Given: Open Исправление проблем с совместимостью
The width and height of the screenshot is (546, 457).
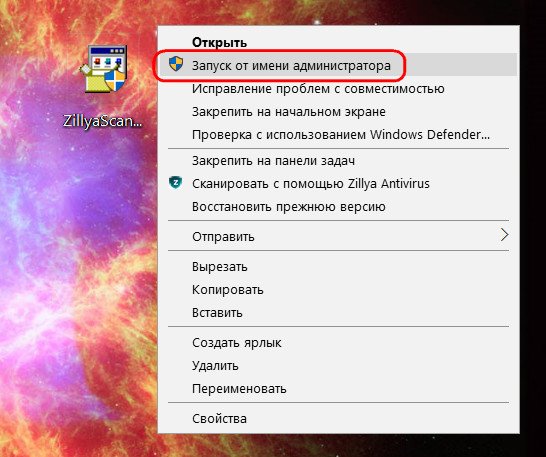Looking at the screenshot, I should coord(338,88).
